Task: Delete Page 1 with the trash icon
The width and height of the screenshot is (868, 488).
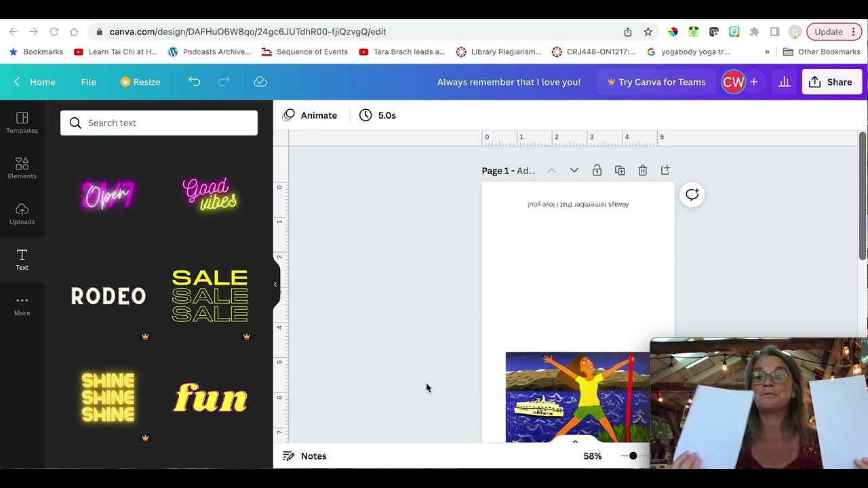Action: [x=643, y=171]
